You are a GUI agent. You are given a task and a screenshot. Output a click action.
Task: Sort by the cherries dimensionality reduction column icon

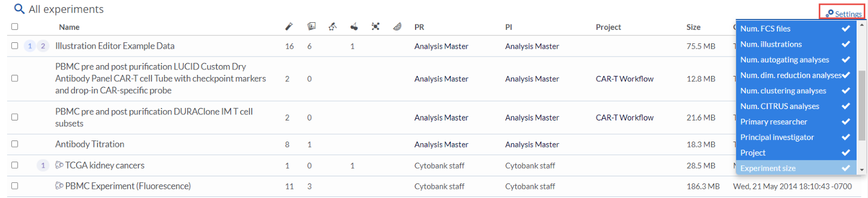coord(354,26)
